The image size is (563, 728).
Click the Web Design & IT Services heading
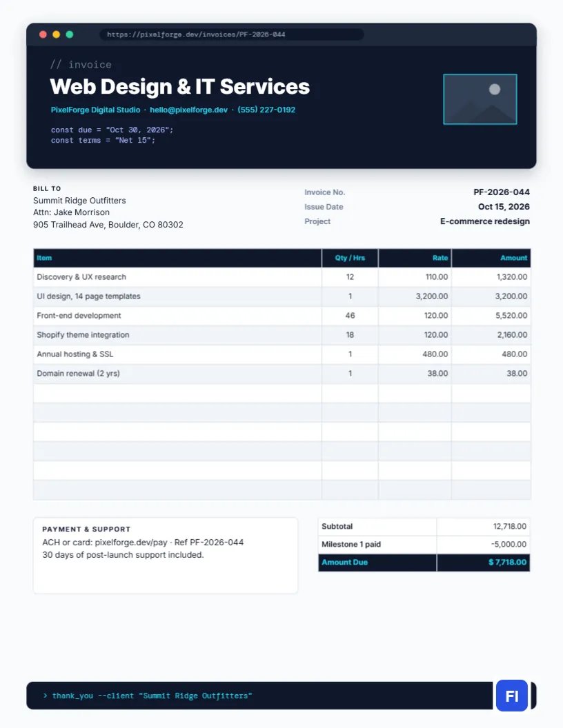point(180,87)
